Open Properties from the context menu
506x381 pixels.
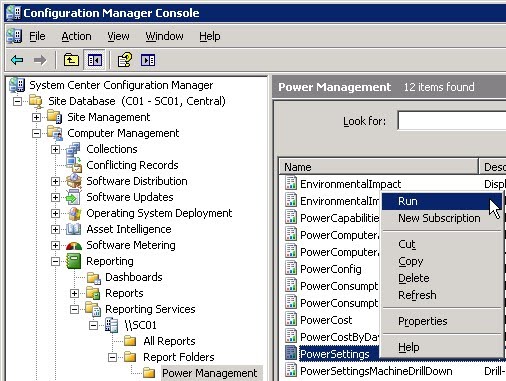click(441, 321)
